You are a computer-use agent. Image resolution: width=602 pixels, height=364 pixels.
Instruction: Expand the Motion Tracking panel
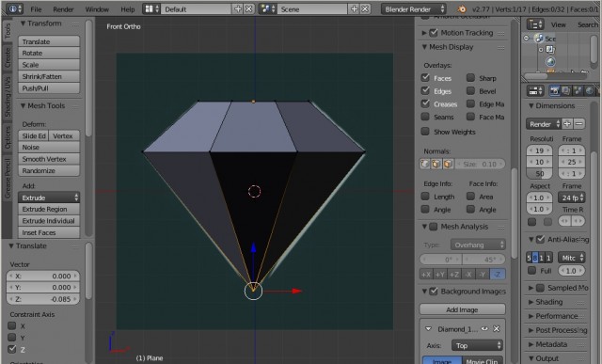(x=424, y=33)
